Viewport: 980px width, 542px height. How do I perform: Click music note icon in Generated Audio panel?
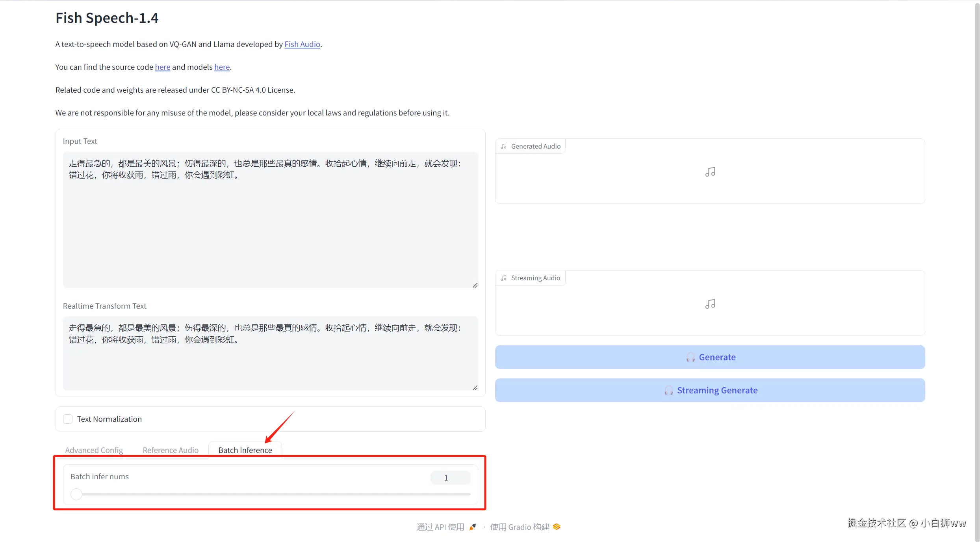[710, 172]
